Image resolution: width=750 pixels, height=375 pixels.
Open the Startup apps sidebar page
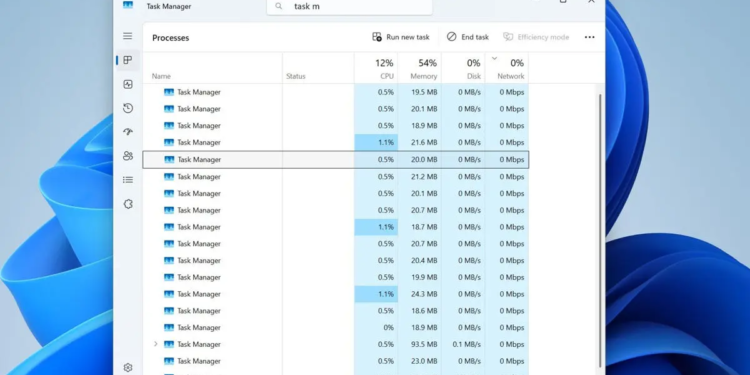(127, 132)
